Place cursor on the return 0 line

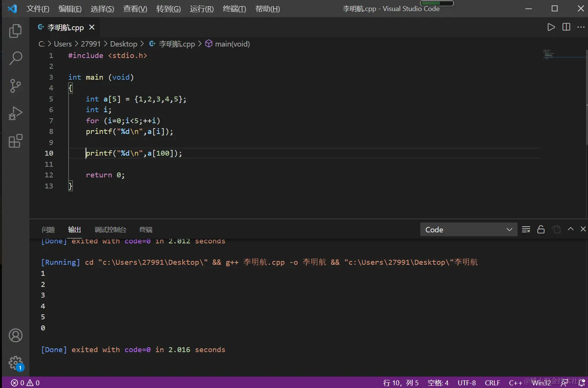(x=105, y=175)
